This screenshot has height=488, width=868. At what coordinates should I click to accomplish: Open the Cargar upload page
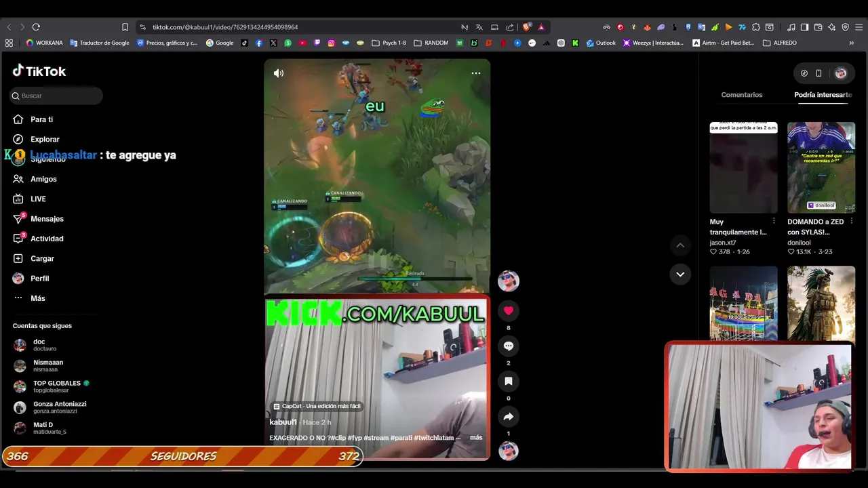pyautogui.click(x=33, y=258)
